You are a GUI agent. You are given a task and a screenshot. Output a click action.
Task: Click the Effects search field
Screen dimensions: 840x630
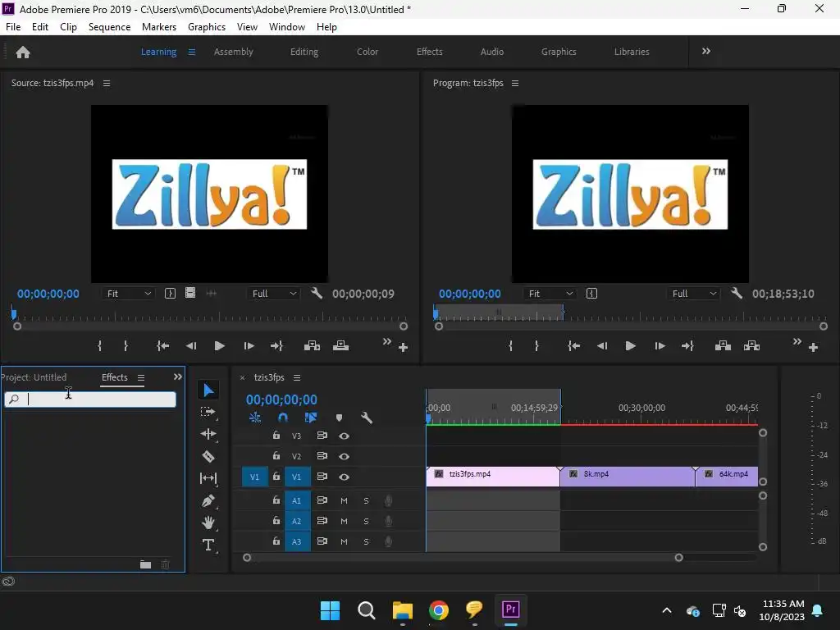point(90,399)
